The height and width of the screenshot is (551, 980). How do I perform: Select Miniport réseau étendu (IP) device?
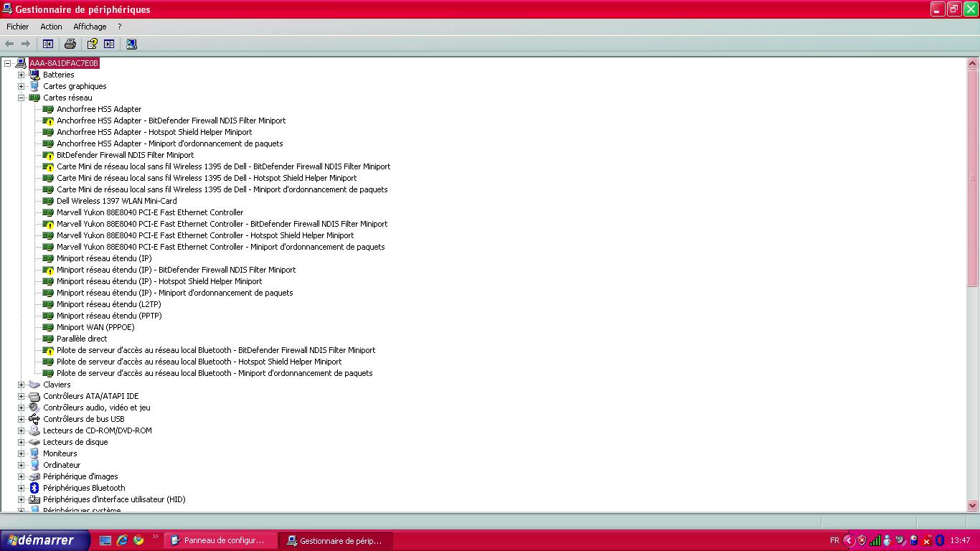104,258
